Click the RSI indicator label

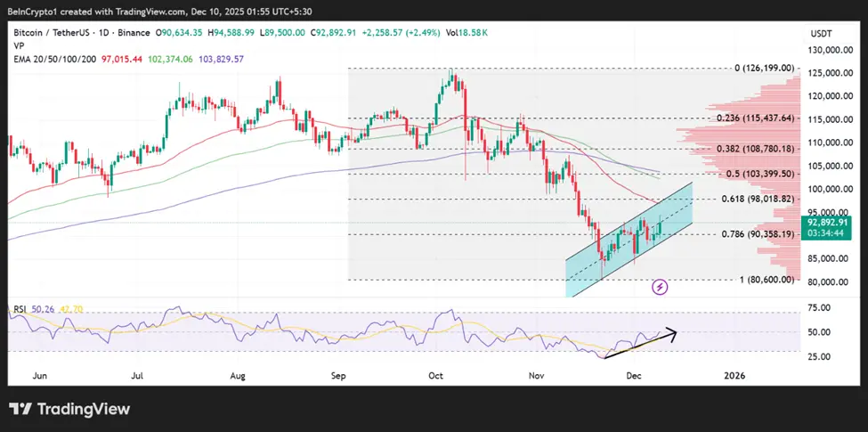(20, 309)
